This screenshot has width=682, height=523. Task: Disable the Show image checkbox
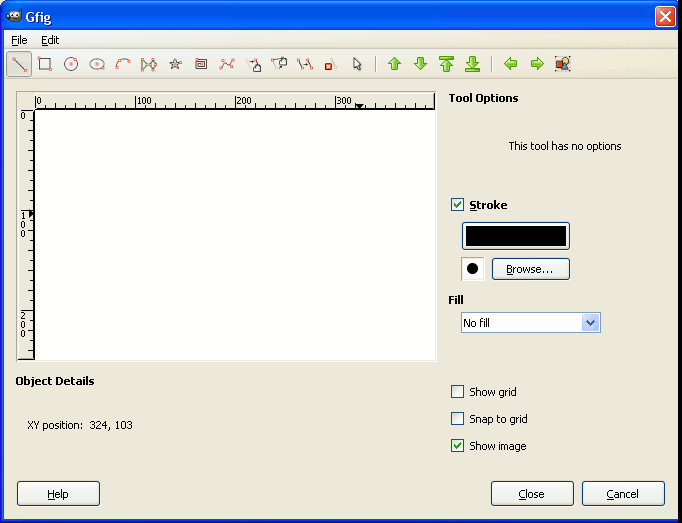click(457, 446)
